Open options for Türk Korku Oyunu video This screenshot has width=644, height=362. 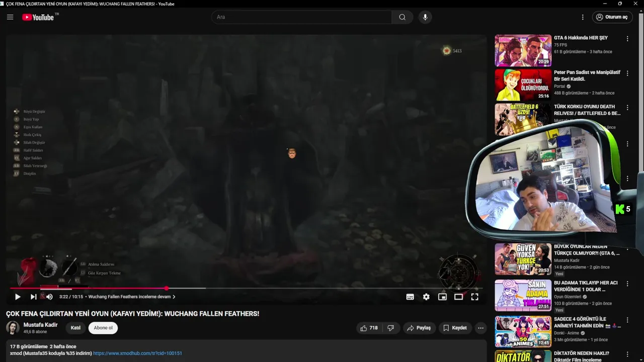point(627,108)
